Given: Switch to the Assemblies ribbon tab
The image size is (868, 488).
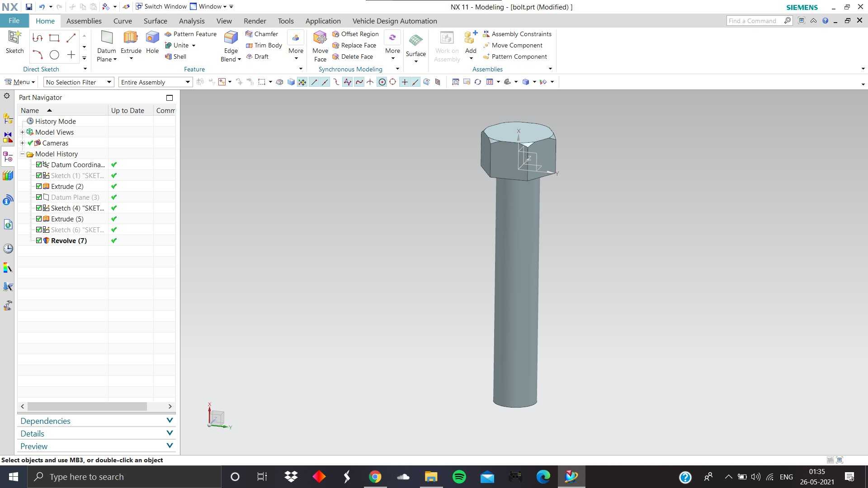Looking at the screenshot, I should (84, 21).
